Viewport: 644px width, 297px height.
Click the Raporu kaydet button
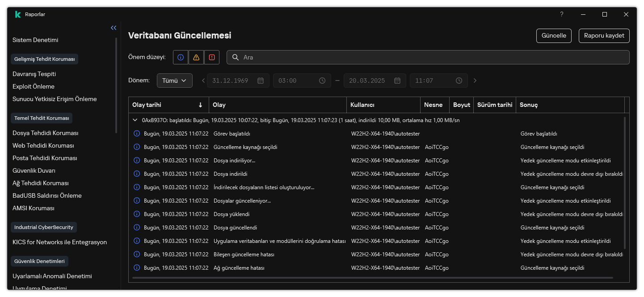point(604,36)
